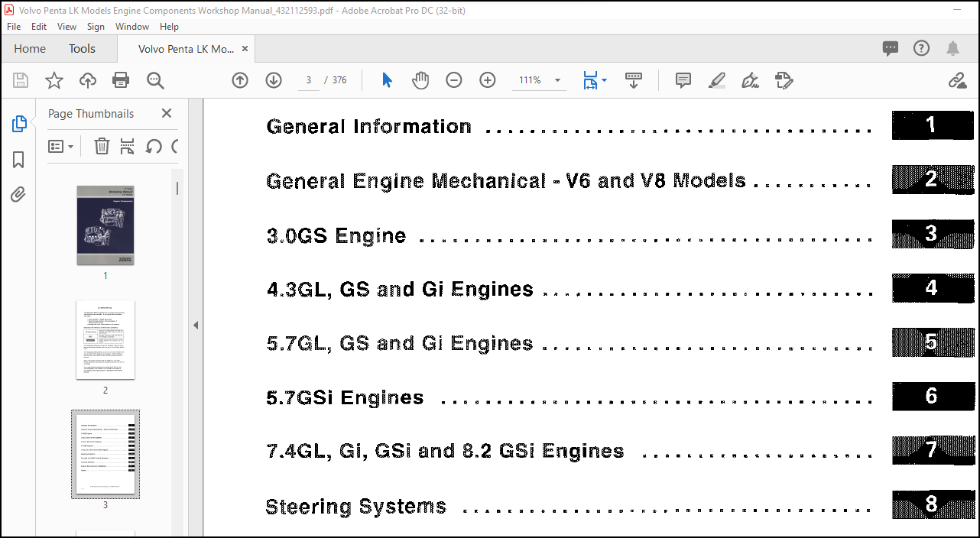Click the 3.0GS Engine entry
Viewport: 980px width, 538px height.
click(x=336, y=235)
